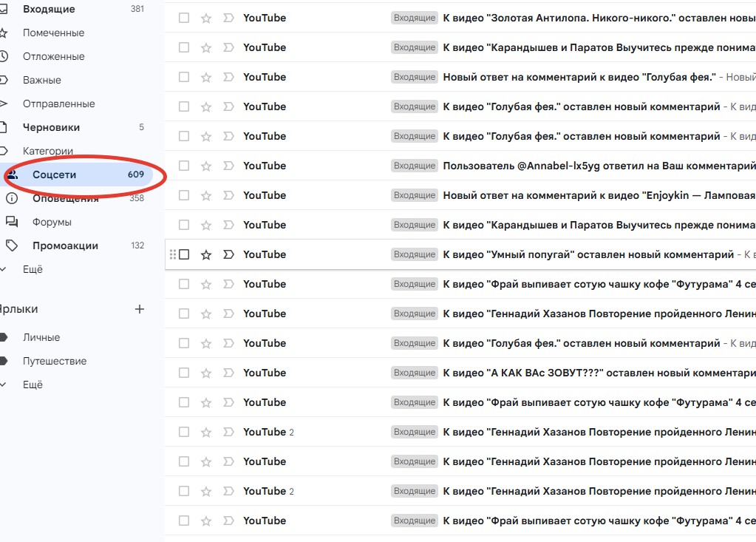This screenshot has height=542, width=756.
Task: Open the email about "Золотая Антилопа. Никого-никого."
Action: click(460, 18)
